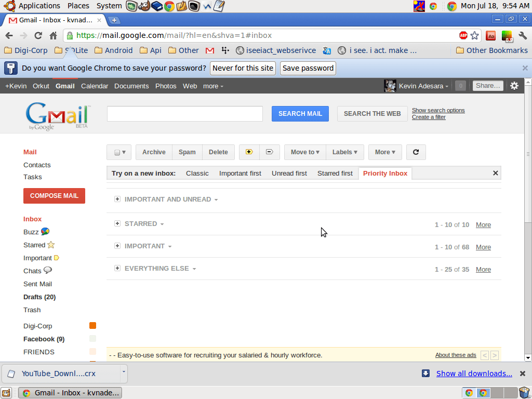The height and width of the screenshot is (399, 532).
Task: Dismiss the save password bar
Action: 525,68
